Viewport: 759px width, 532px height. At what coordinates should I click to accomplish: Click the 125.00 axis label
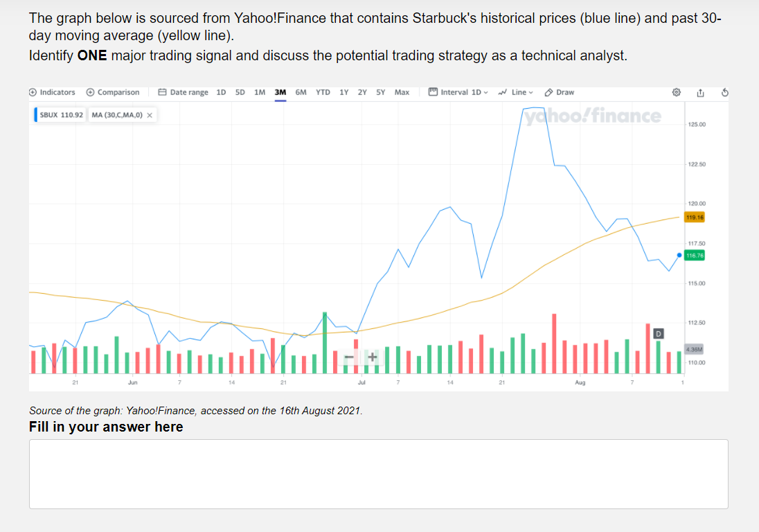coord(697,125)
